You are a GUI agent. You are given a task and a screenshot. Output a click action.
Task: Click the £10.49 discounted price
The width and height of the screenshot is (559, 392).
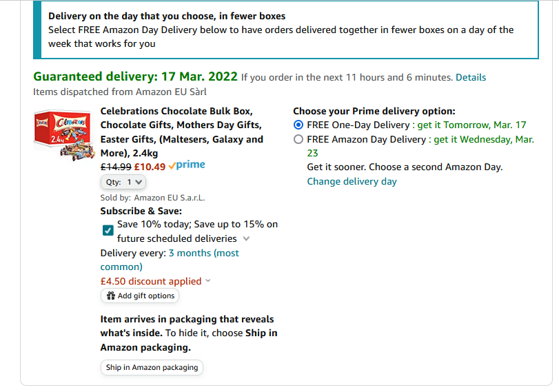(x=150, y=167)
